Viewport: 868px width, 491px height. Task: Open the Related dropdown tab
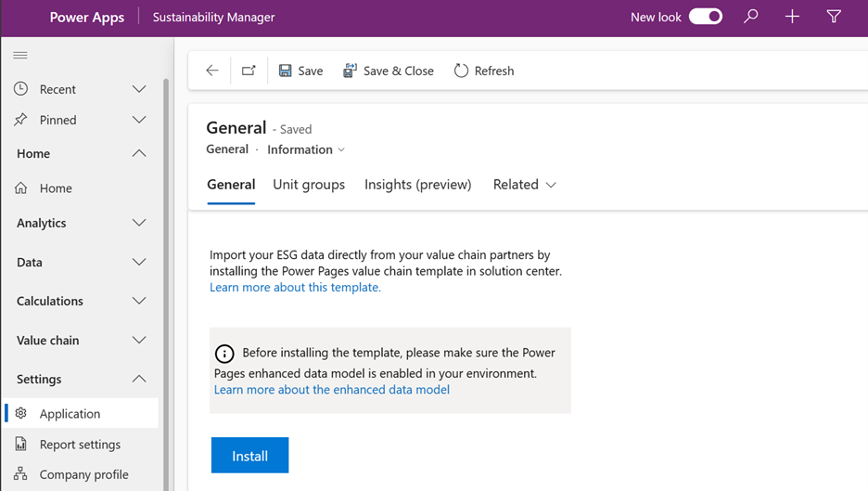524,185
